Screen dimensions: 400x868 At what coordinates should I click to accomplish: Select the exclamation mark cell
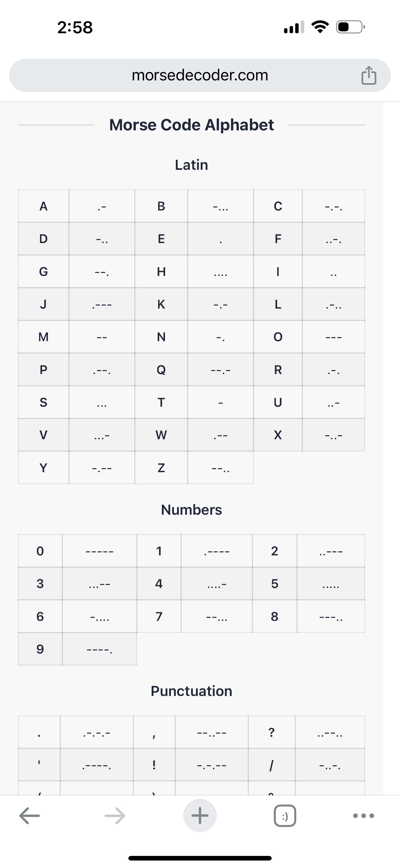(x=154, y=765)
